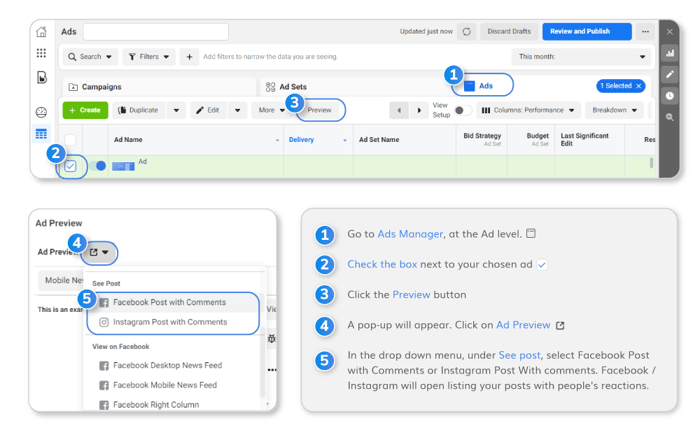
Task: Choose Facebook Right Column
Action: click(x=156, y=405)
